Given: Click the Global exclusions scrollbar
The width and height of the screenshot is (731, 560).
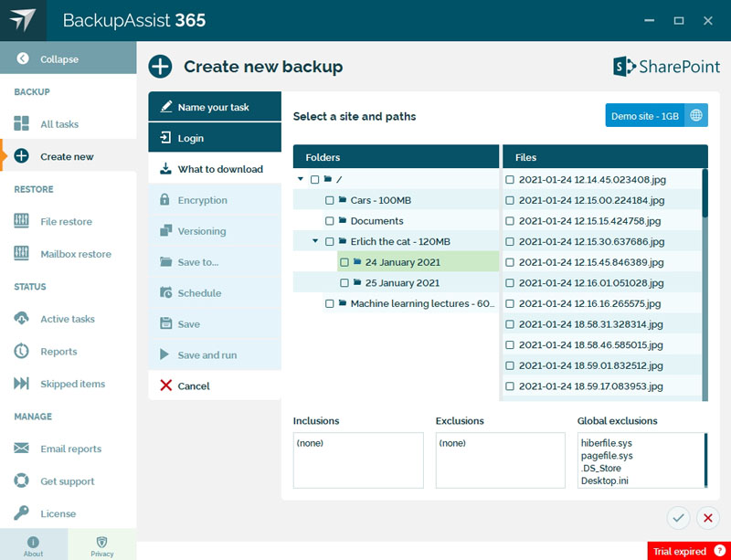Looking at the screenshot, I should tap(705, 460).
